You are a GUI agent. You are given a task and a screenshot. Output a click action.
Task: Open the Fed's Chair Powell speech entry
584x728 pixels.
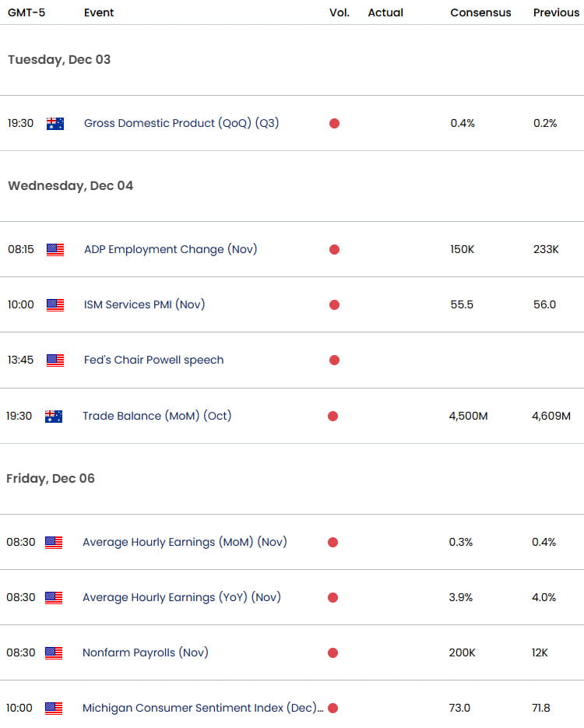click(x=153, y=360)
